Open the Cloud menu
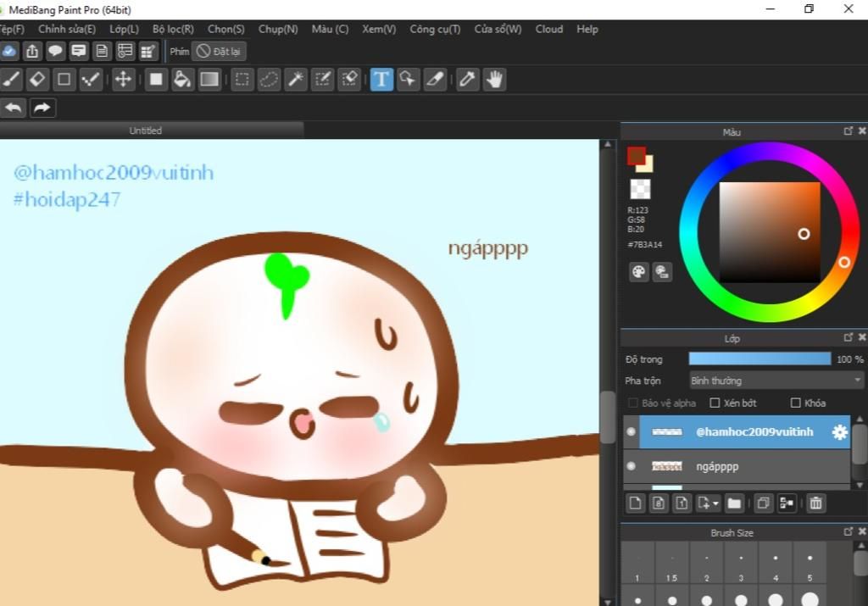868x606 pixels. (x=549, y=30)
